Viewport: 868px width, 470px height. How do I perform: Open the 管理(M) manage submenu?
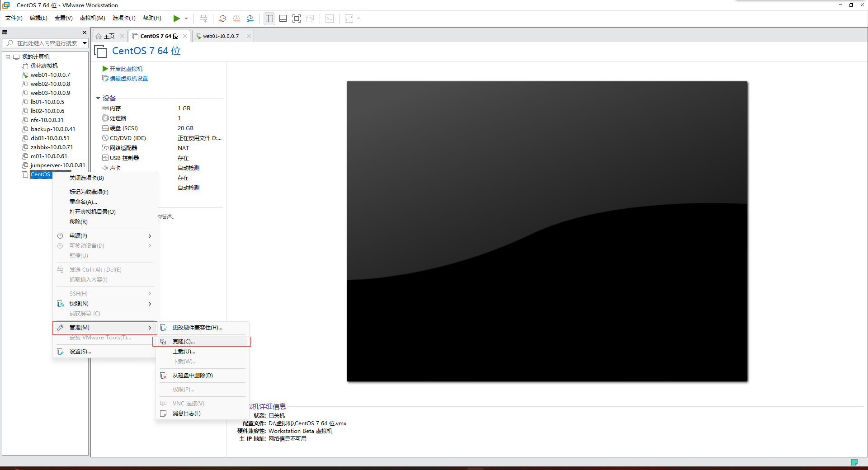pos(105,328)
